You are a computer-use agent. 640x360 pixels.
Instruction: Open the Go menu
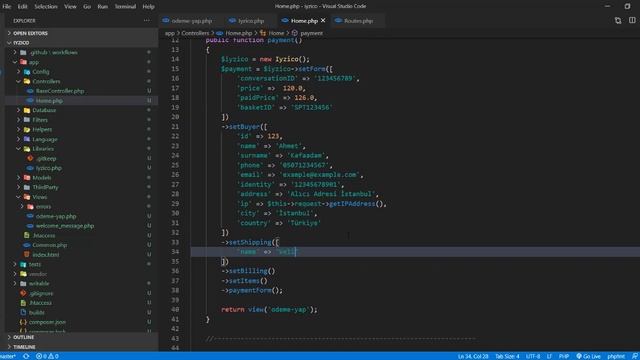[x=87, y=7]
